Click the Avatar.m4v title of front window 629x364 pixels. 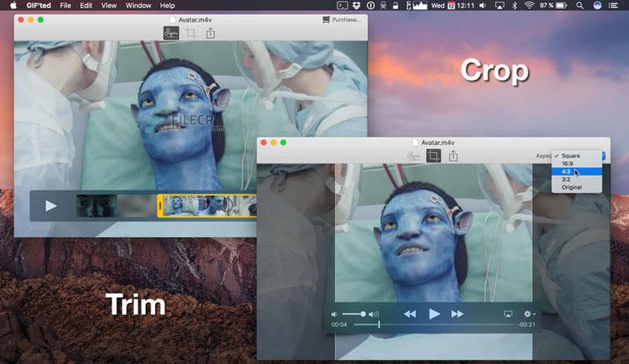438,142
